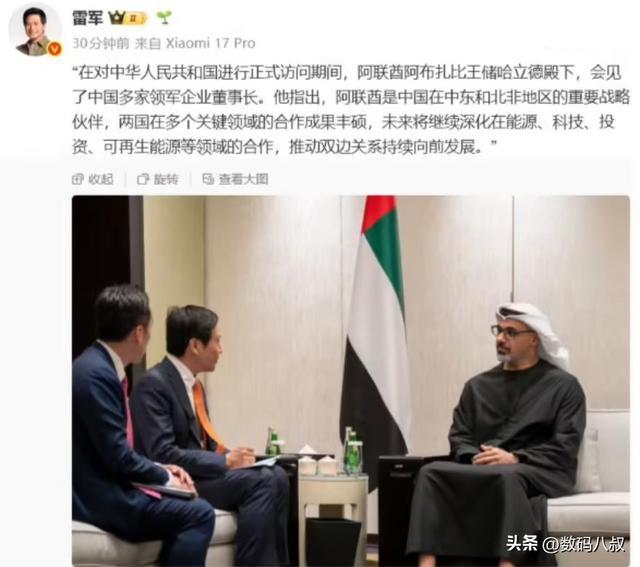Rotate the picture using 旋转 label

pyautogui.click(x=166, y=179)
